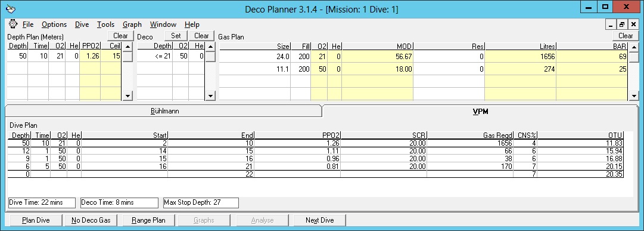
Task: Click the inner window restore icon
Action: [622, 24]
